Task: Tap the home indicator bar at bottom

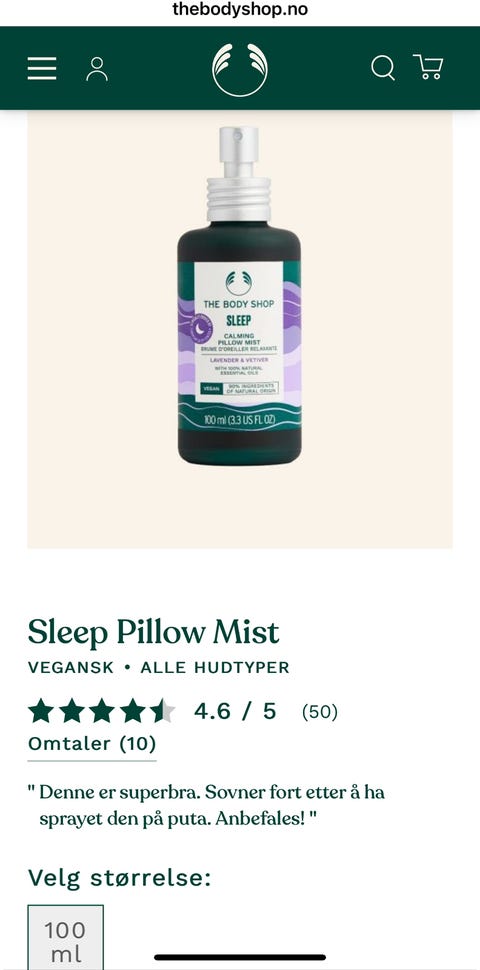Action: 240,958
